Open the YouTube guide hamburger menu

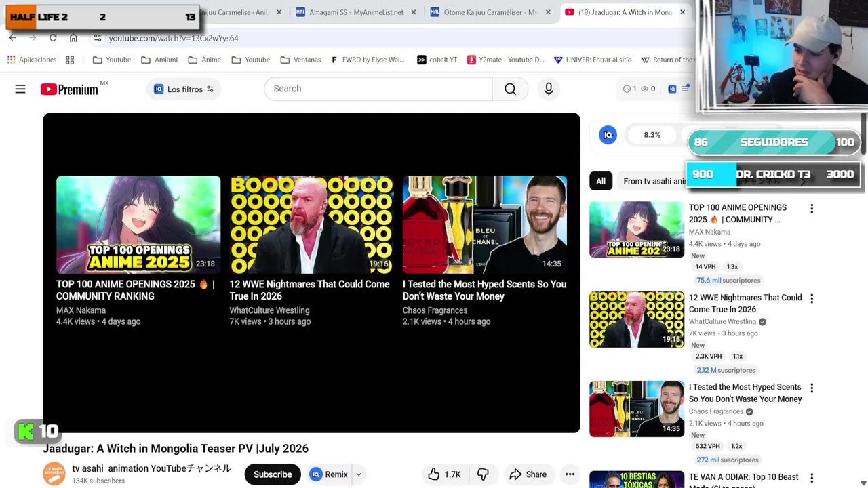(20, 89)
